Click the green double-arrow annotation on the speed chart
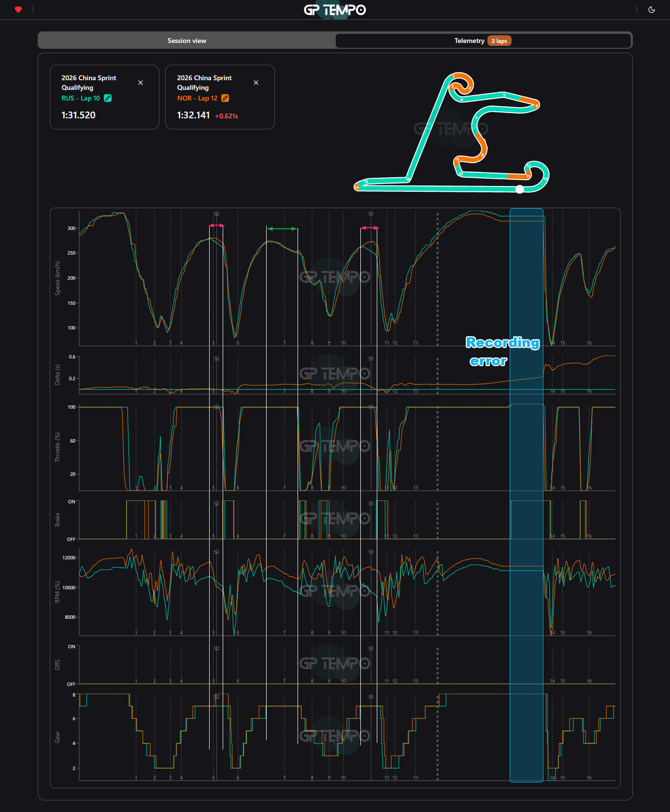This screenshot has height=812, width=670. (282, 228)
